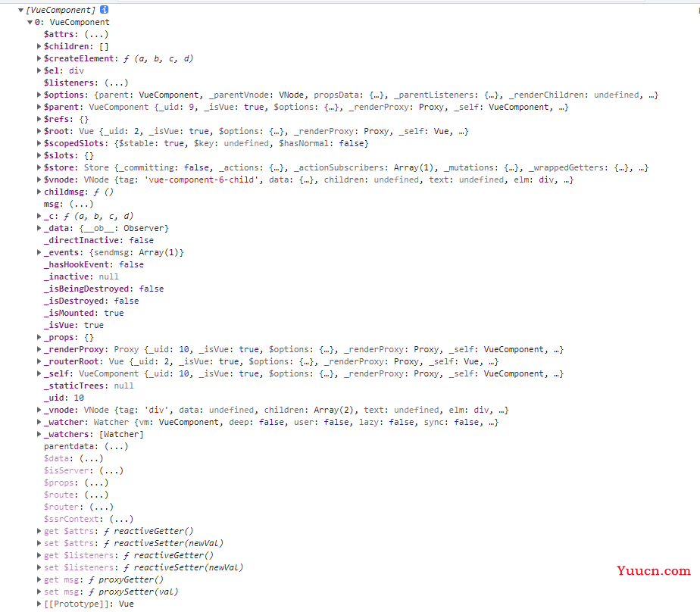700x612 pixels.
Task: Invoke getter (...) for $listeners
Action: coord(117,83)
